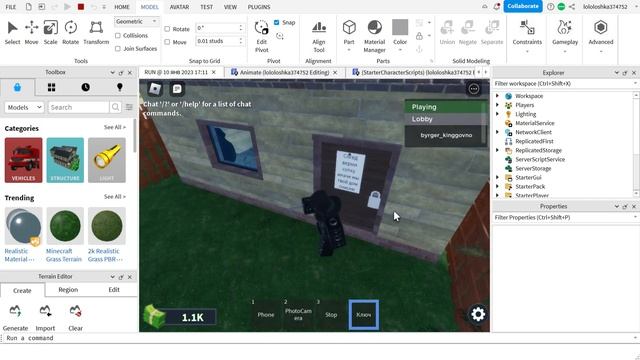
Task: Open Toolbox Recent clock tab
Action: (x=85, y=87)
